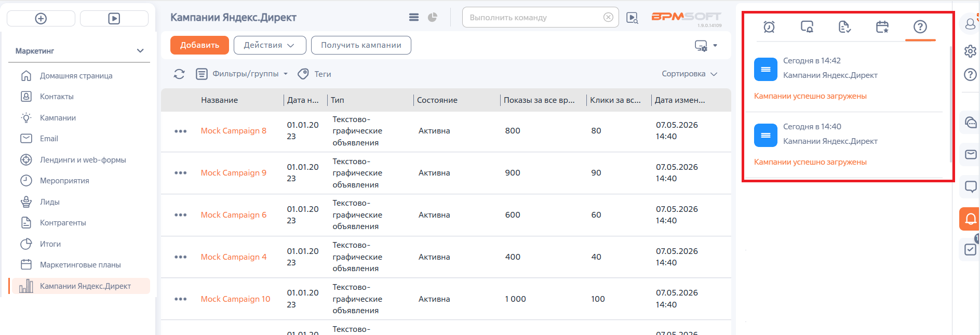Open the feed speech bubble icon
This screenshot has height=335, width=980.
click(970, 186)
